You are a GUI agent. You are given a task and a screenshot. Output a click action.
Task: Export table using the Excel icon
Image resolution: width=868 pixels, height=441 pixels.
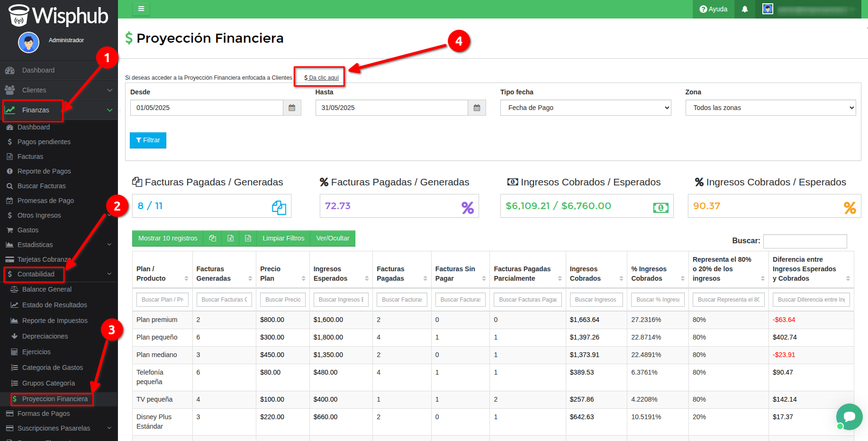230,238
